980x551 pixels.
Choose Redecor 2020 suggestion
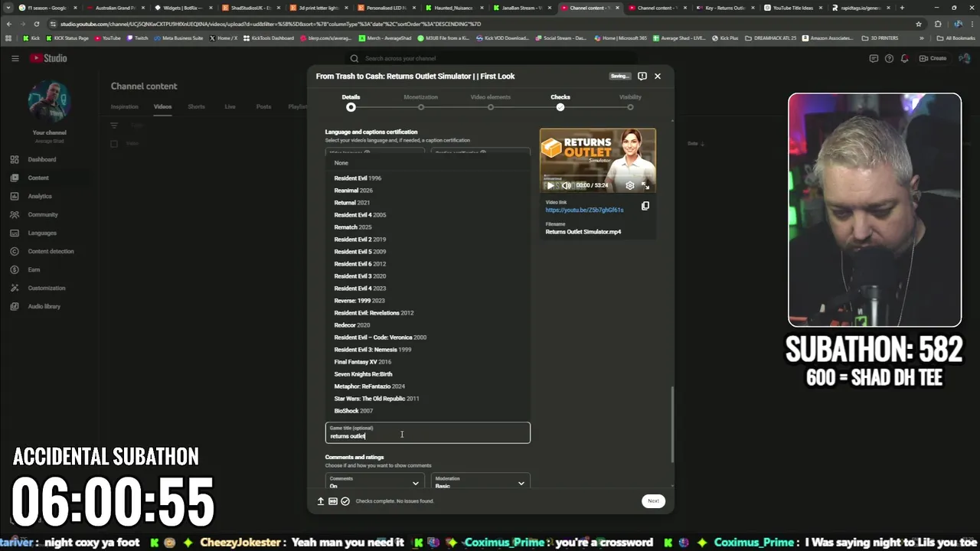pos(427,325)
